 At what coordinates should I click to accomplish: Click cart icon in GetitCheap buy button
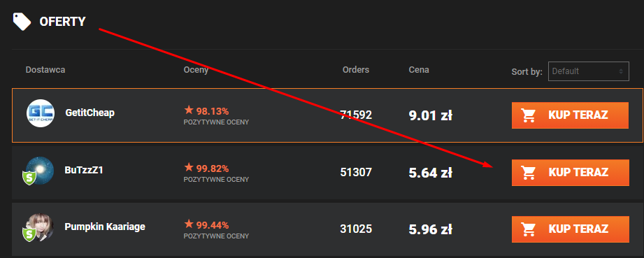pyautogui.click(x=529, y=115)
